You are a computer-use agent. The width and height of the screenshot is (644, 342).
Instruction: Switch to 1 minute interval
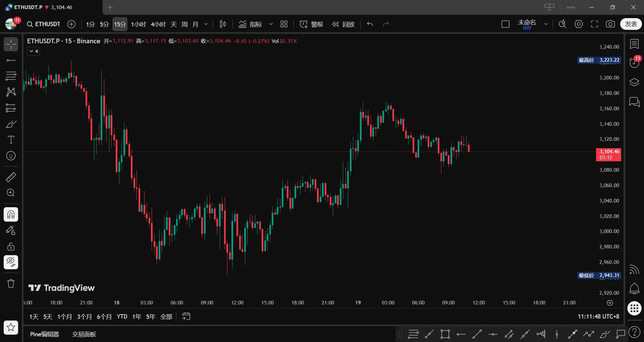(x=91, y=24)
